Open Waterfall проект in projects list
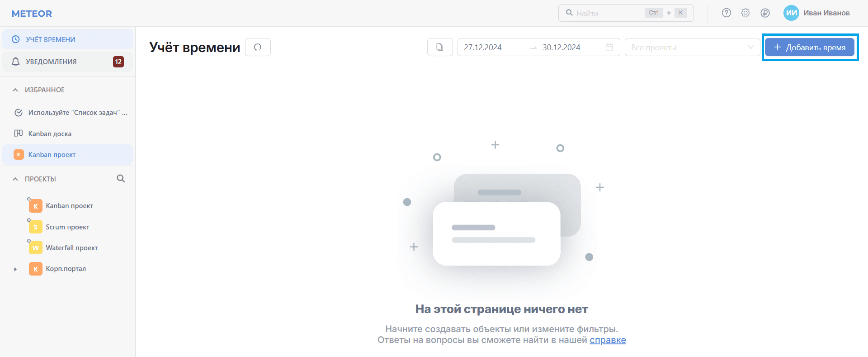The height and width of the screenshot is (357, 868). [72, 248]
